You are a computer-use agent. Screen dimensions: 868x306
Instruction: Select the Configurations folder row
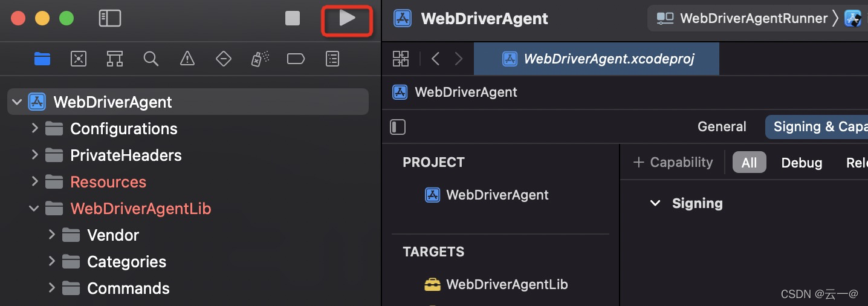coord(188,129)
